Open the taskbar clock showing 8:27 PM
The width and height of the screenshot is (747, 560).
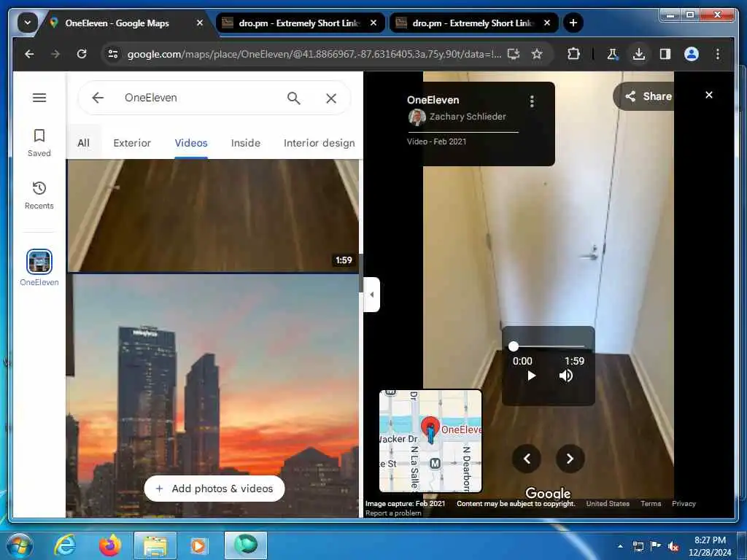(x=710, y=546)
